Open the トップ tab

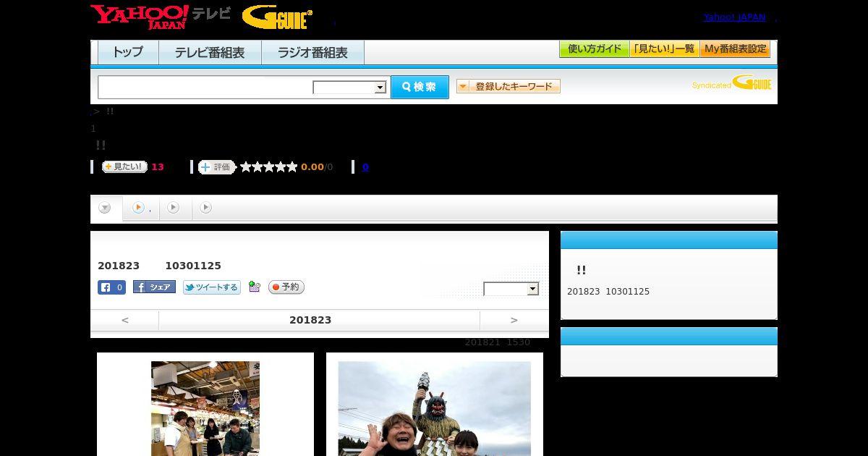(128, 53)
